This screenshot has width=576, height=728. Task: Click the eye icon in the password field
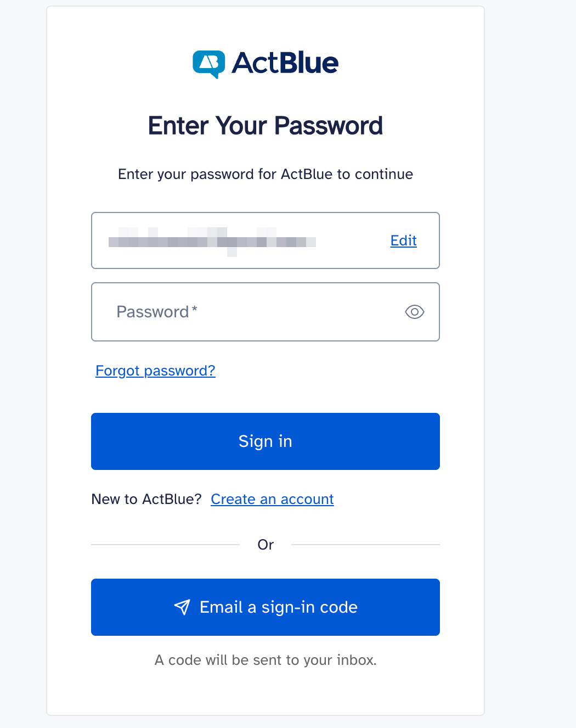click(415, 312)
